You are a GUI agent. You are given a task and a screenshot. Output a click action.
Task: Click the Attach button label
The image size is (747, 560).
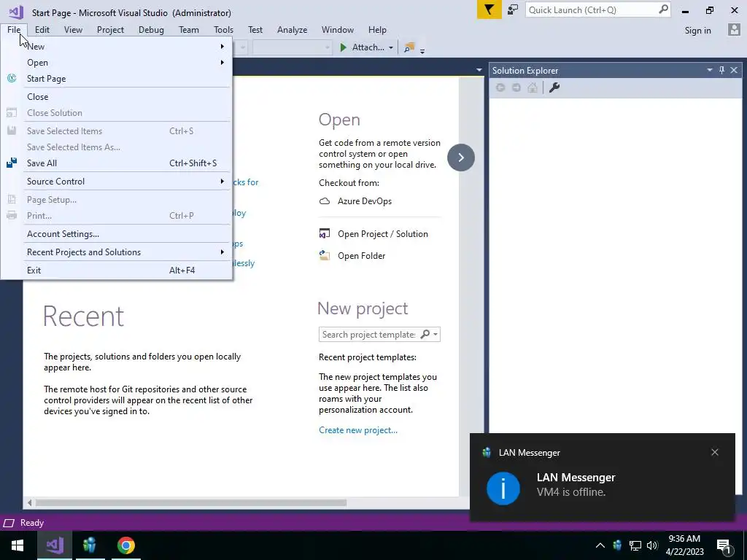click(x=368, y=47)
